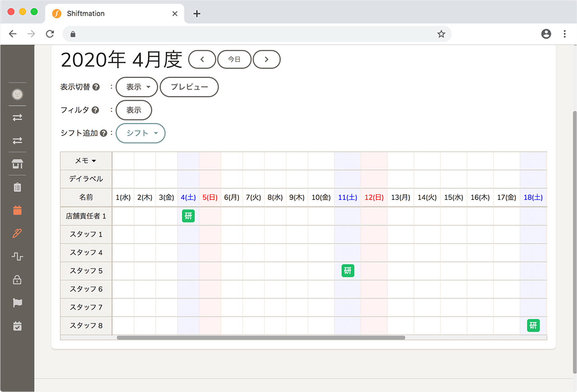
Task: Expand the メモ dropdown in the table
Action: point(86,161)
